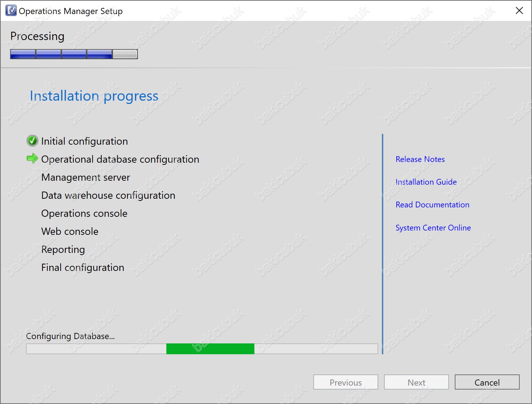Open the Read Documentation link
The width and height of the screenshot is (532, 404).
pos(432,205)
